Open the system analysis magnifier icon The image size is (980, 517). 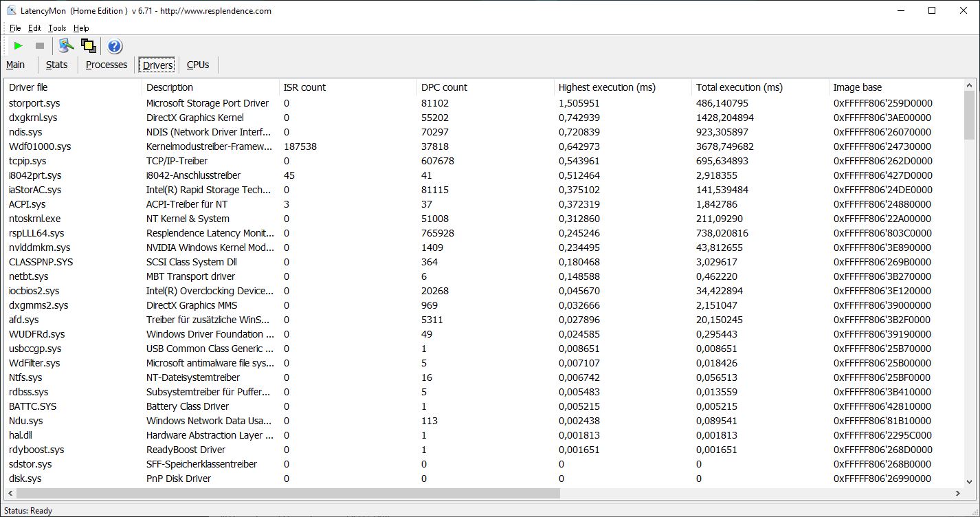click(x=66, y=46)
